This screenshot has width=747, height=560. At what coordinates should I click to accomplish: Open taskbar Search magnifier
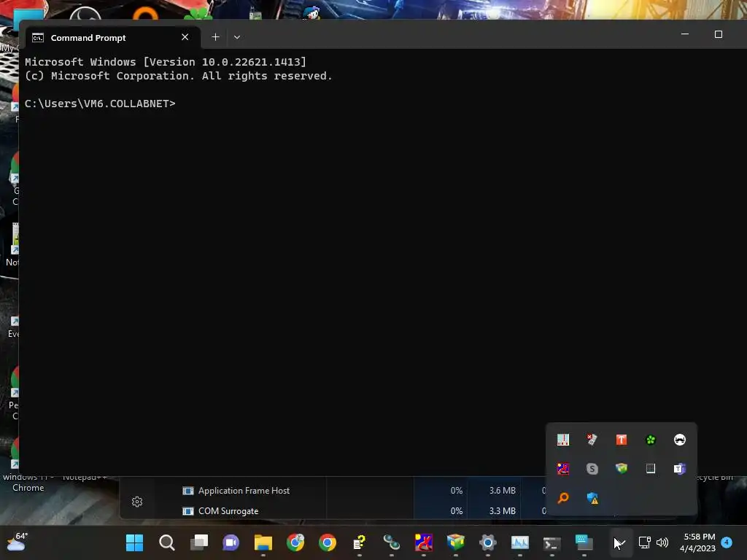point(167,542)
